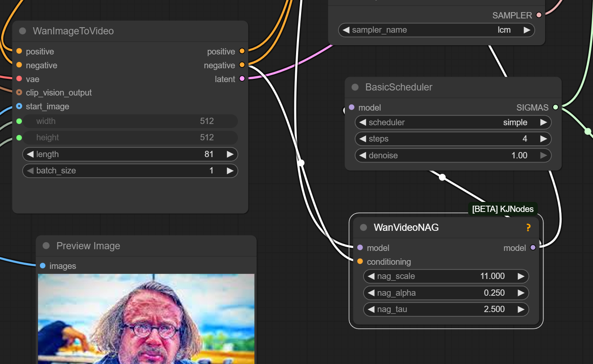Select previous scheduler option
593x364 pixels.
363,122
